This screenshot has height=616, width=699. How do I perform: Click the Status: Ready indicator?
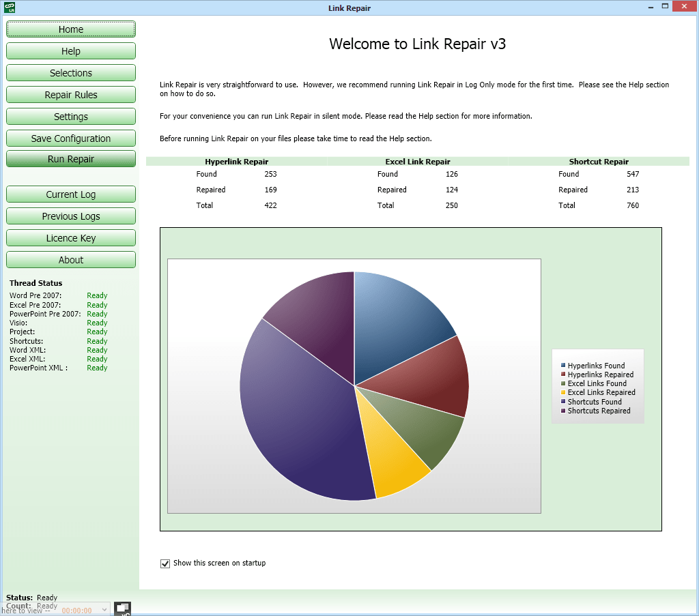(31, 598)
